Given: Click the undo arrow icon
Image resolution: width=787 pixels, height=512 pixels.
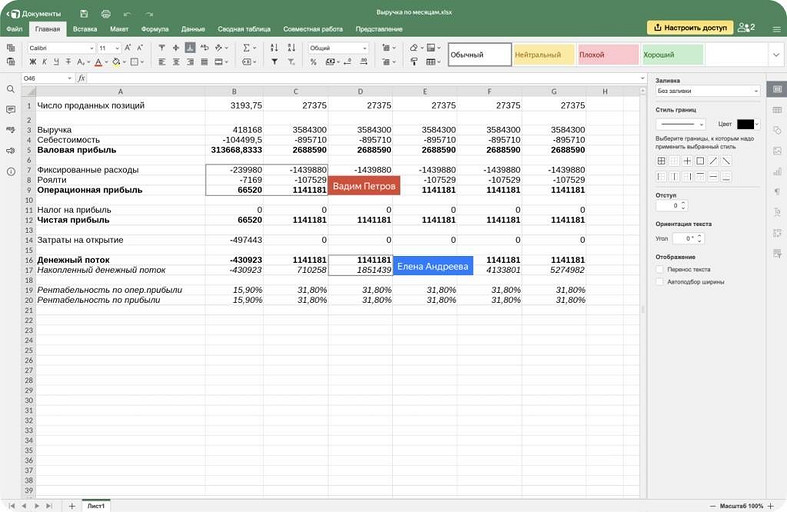Looking at the screenshot, I should click(x=126, y=14).
